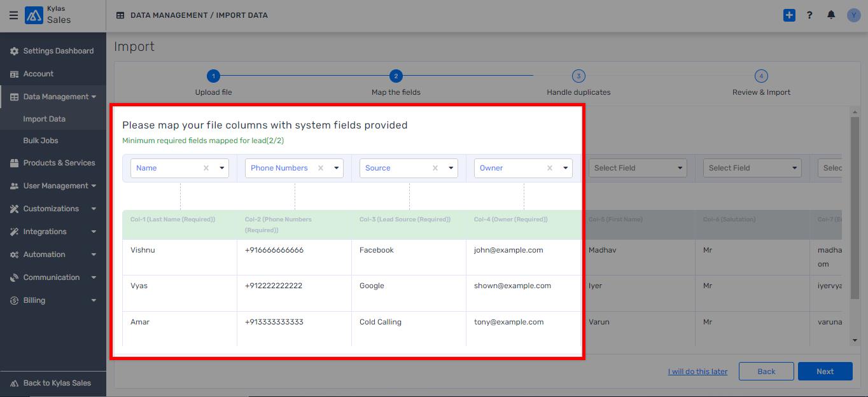Open the Owner mapping dropdown
The height and width of the screenshot is (397, 868).
coord(566,168)
